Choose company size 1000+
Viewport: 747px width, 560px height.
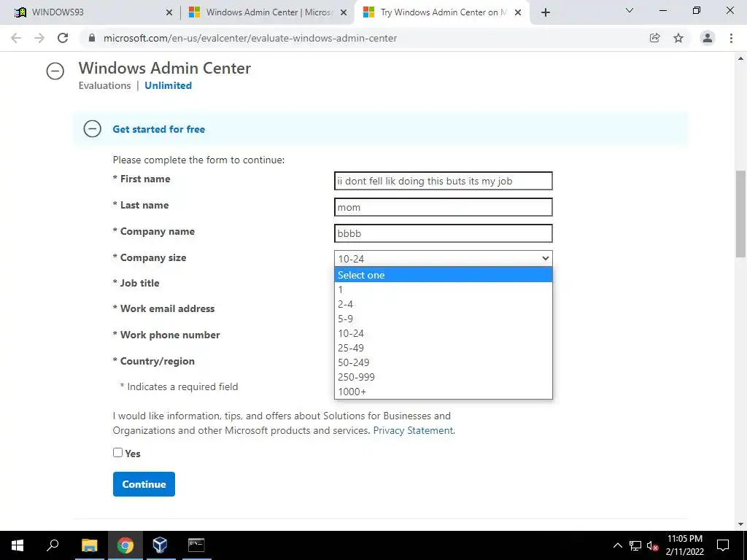[443, 392]
